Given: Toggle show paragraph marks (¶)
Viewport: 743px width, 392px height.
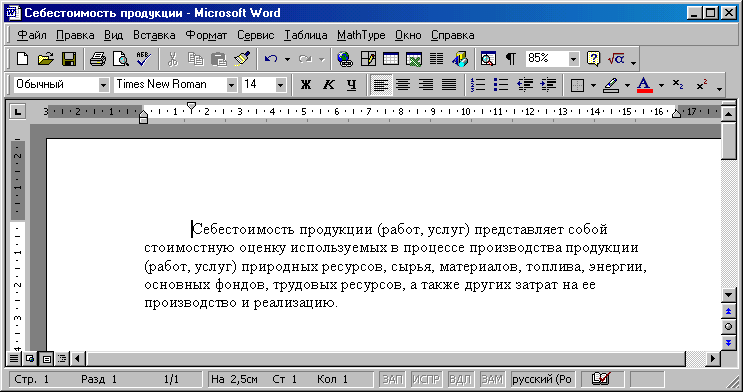Looking at the screenshot, I should [x=511, y=59].
